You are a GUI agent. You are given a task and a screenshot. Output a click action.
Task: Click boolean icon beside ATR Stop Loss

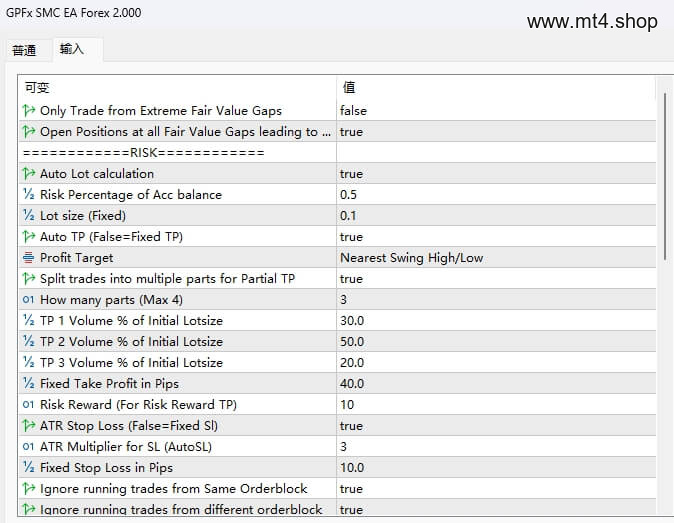coord(29,425)
